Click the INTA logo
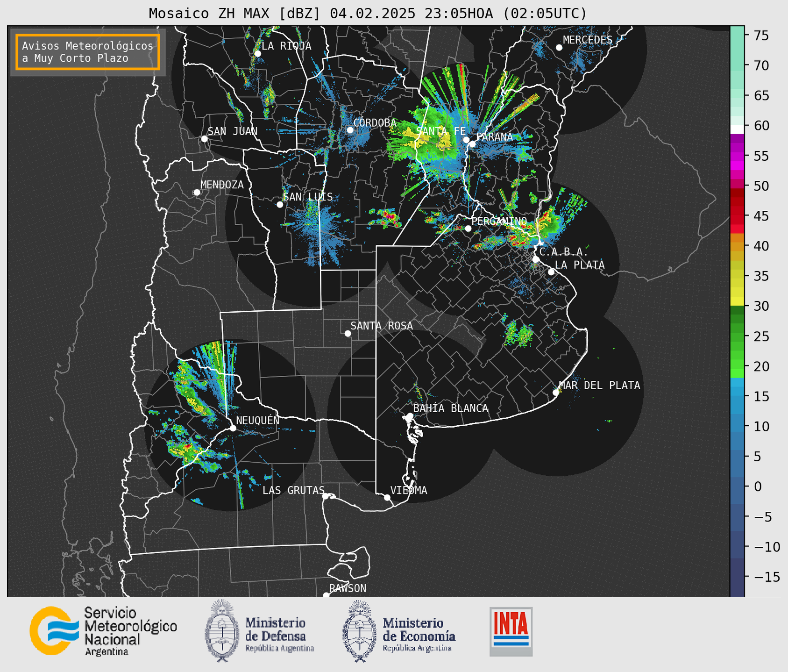The height and width of the screenshot is (672, 788). coord(511,631)
